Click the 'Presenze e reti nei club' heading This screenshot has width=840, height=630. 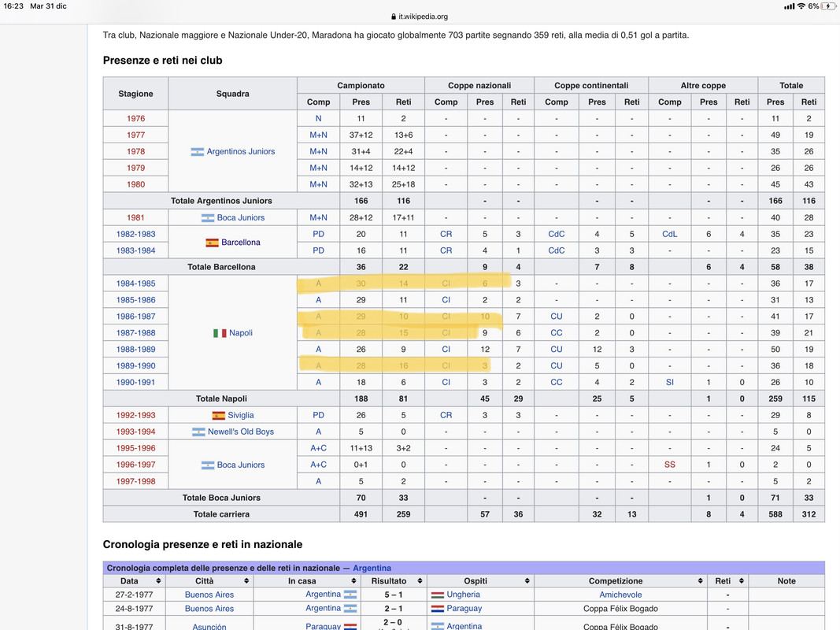pos(162,61)
